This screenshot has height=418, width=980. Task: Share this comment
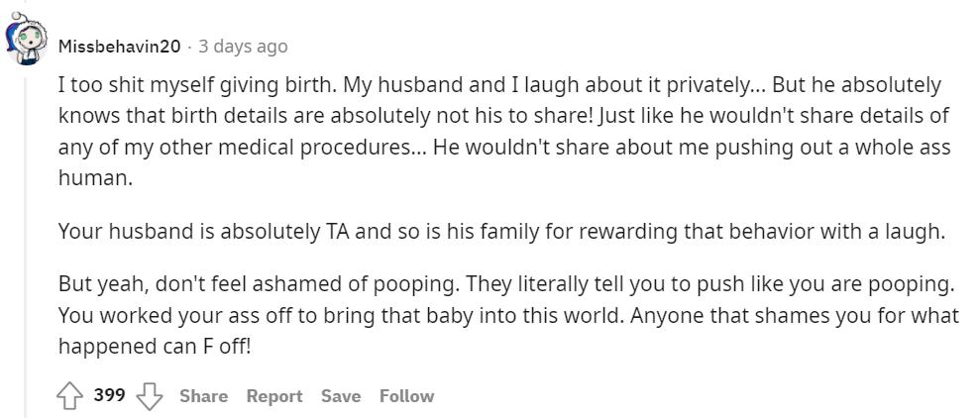pyautogui.click(x=203, y=396)
